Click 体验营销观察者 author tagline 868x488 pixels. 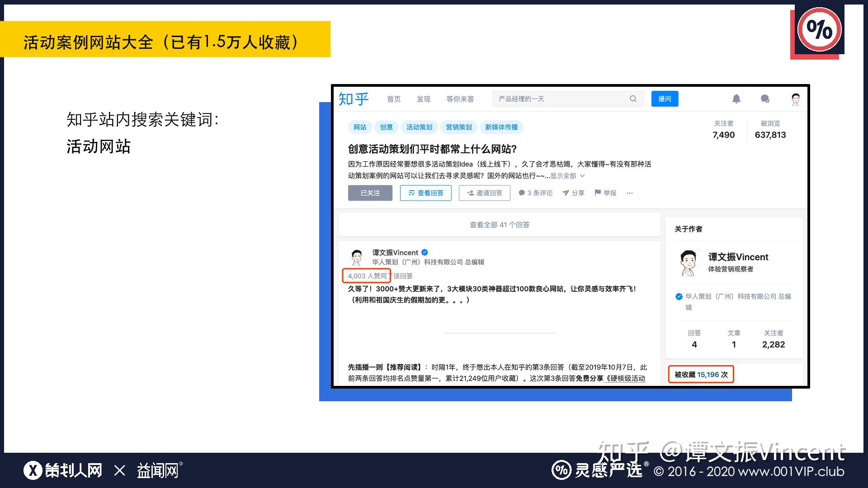(x=731, y=269)
